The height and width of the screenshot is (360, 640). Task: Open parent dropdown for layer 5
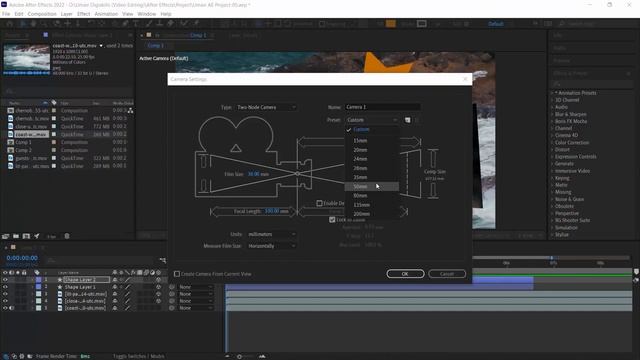196,308
